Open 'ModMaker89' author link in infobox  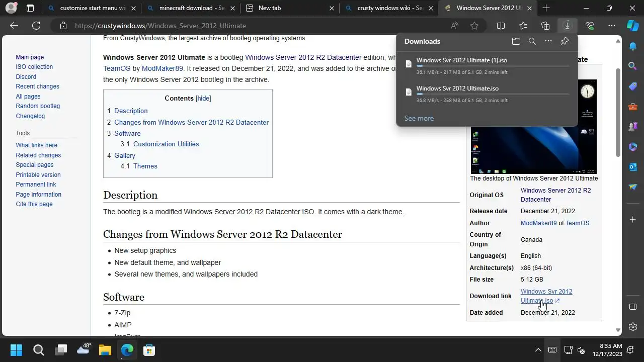coord(538,223)
